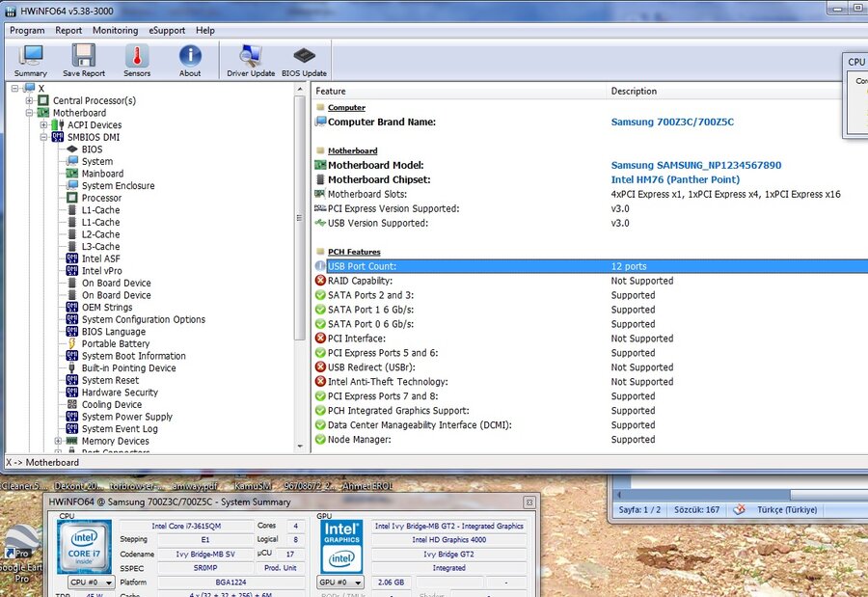Collapse the SMBIOS DMI node

coord(43,137)
